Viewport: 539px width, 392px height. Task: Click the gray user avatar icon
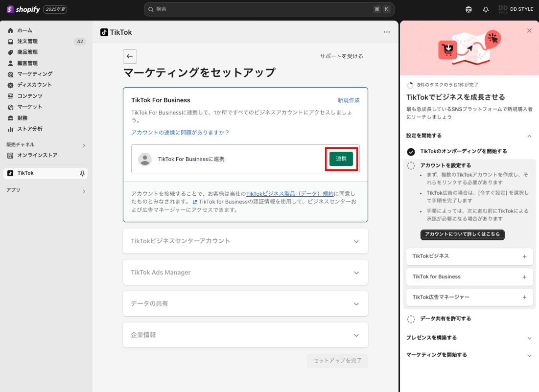tap(145, 159)
